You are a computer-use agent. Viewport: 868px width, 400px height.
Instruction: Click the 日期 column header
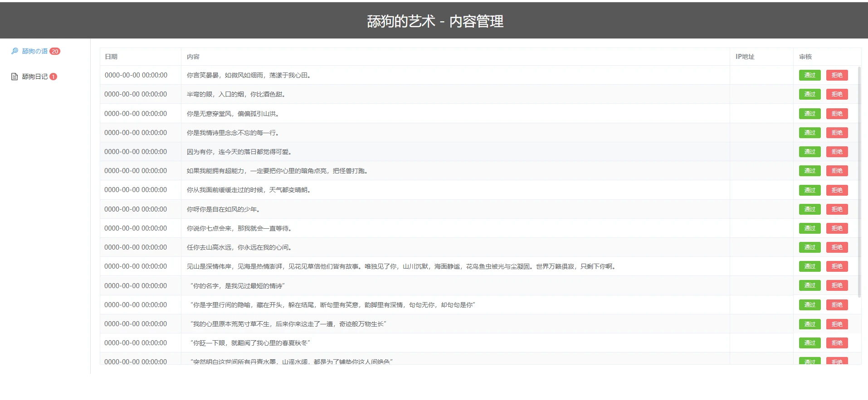pyautogui.click(x=111, y=57)
